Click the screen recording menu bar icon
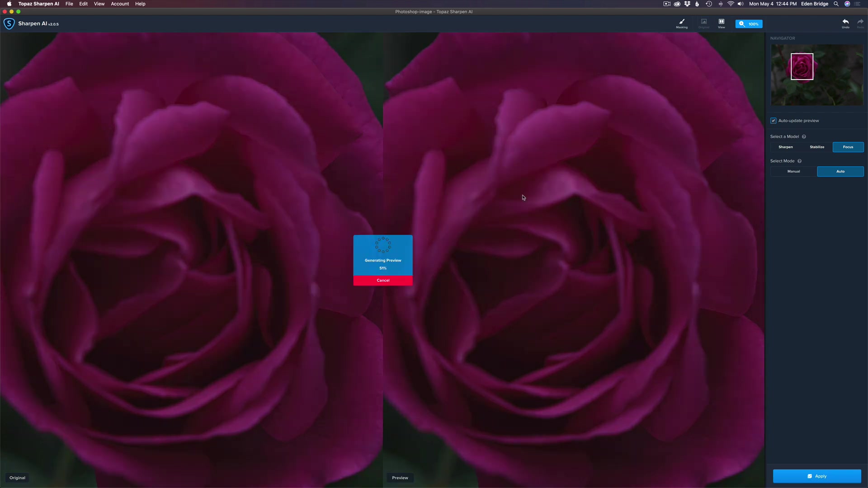 coord(667,4)
